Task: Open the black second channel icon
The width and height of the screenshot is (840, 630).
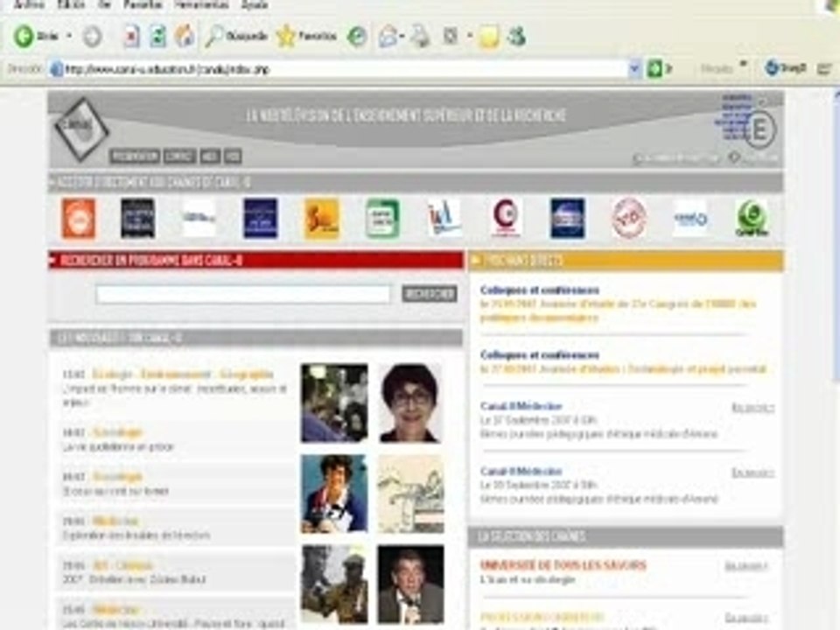Action: pyautogui.click(x=137, y=218)
